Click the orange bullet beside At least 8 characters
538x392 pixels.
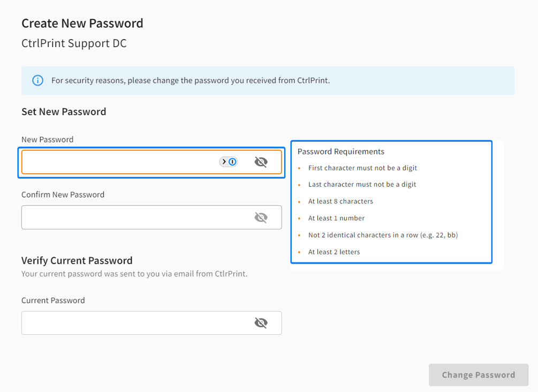(x=298, y=201)
